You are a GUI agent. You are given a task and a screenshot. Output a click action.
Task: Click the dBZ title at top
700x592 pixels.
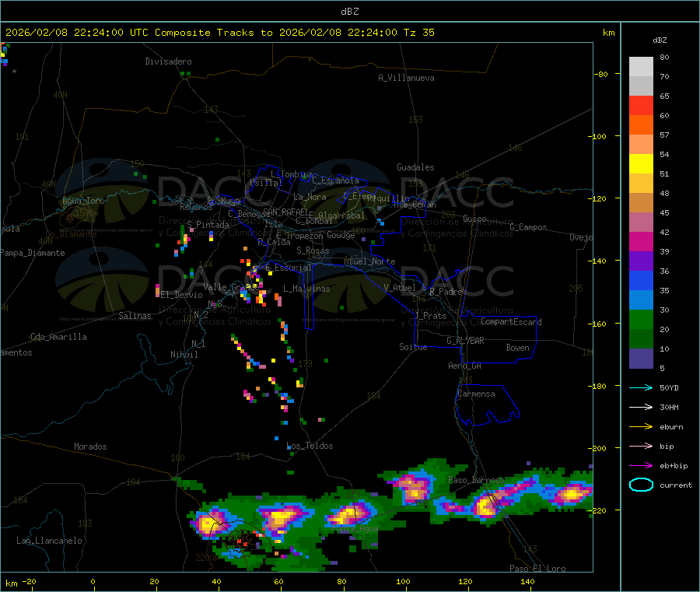pyautogui.click(x=349, y=12)
